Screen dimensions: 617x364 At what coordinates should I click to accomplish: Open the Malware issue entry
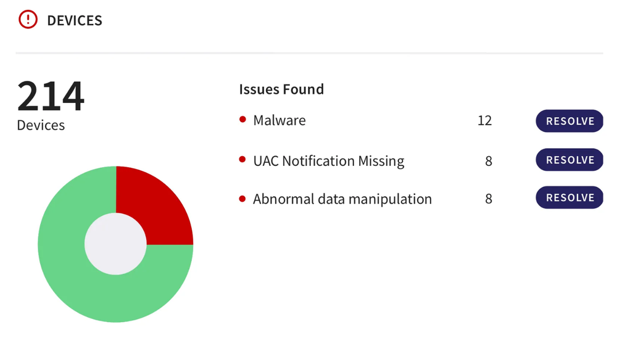pyautogui.click(x=280, y=120)
